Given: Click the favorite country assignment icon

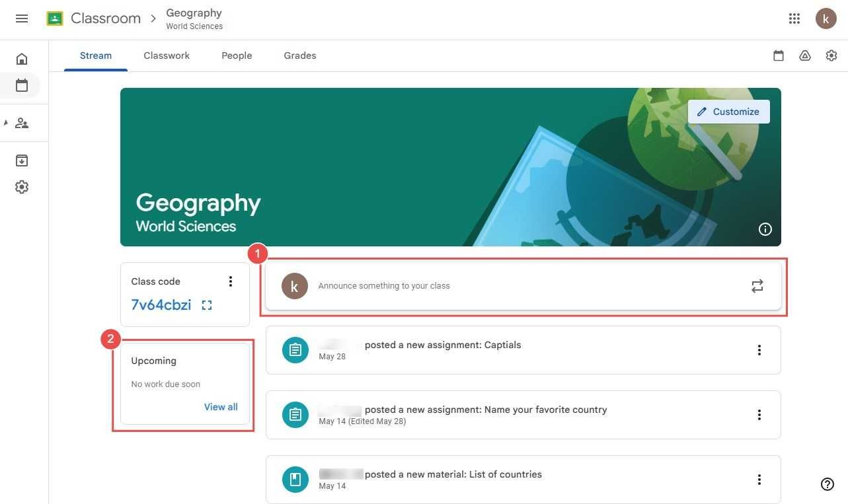Looking at the screenshot, I should [295, 415].
